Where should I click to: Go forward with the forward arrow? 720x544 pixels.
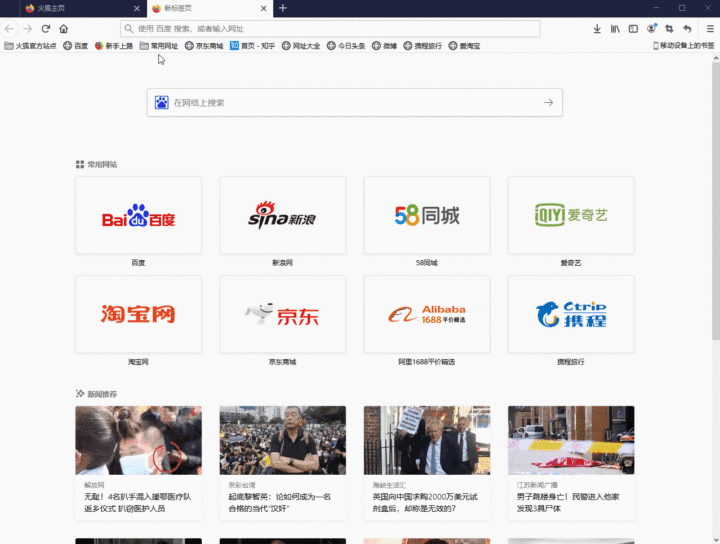(28, 29)
